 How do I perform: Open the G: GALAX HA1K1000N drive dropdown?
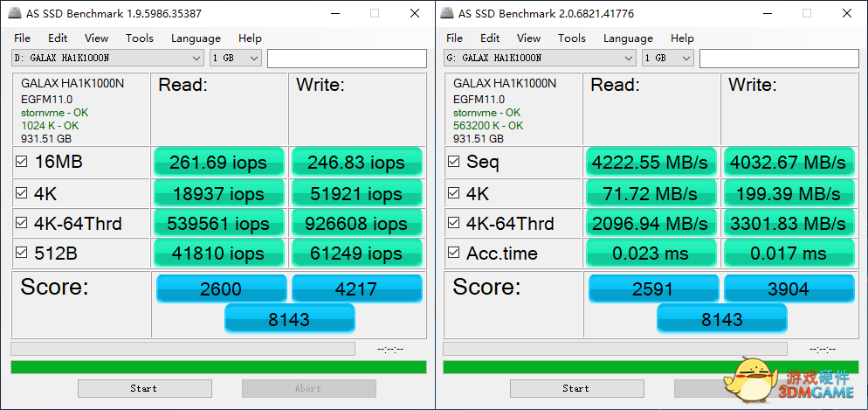(540, 59)
